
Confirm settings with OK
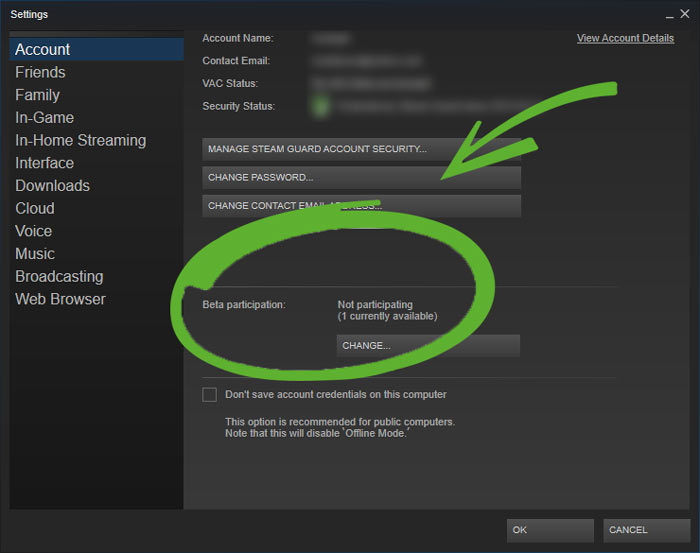coord(550,530)
